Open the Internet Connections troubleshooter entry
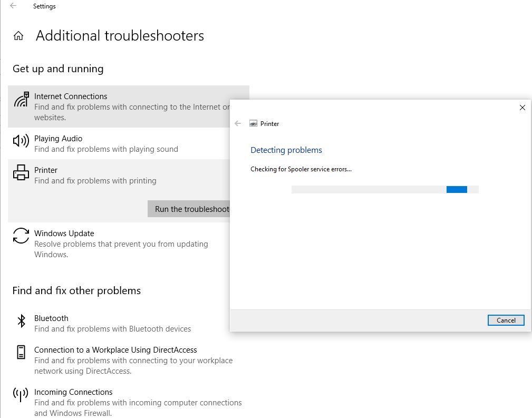532x418 pixels. 129,106
